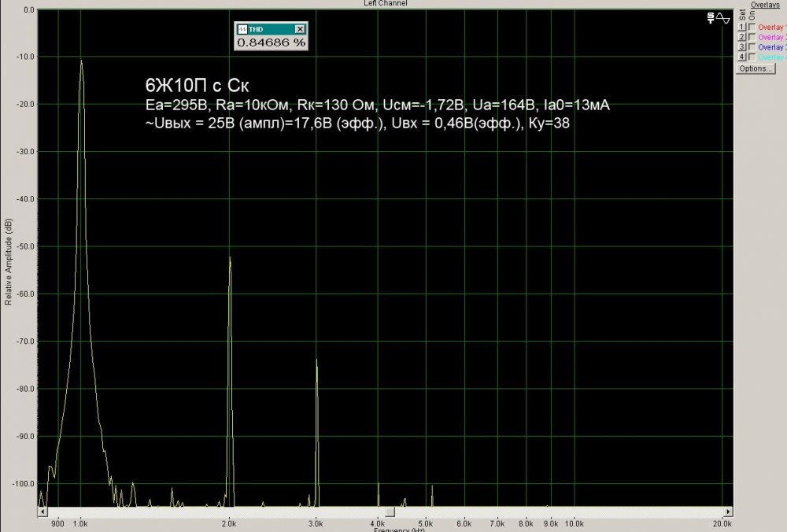The image size is (787, 532).
Task: Open the overlay Options... dialog
Action: pyautogui.click(x=756, y=68)
